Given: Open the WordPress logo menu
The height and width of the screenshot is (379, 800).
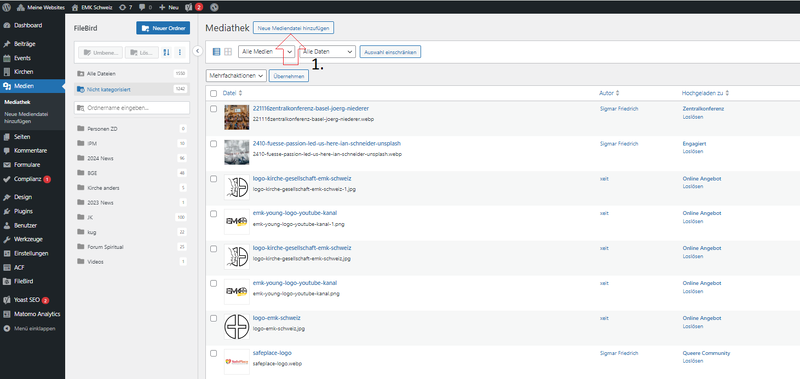Looking at the screenshot, I should 7,7.
